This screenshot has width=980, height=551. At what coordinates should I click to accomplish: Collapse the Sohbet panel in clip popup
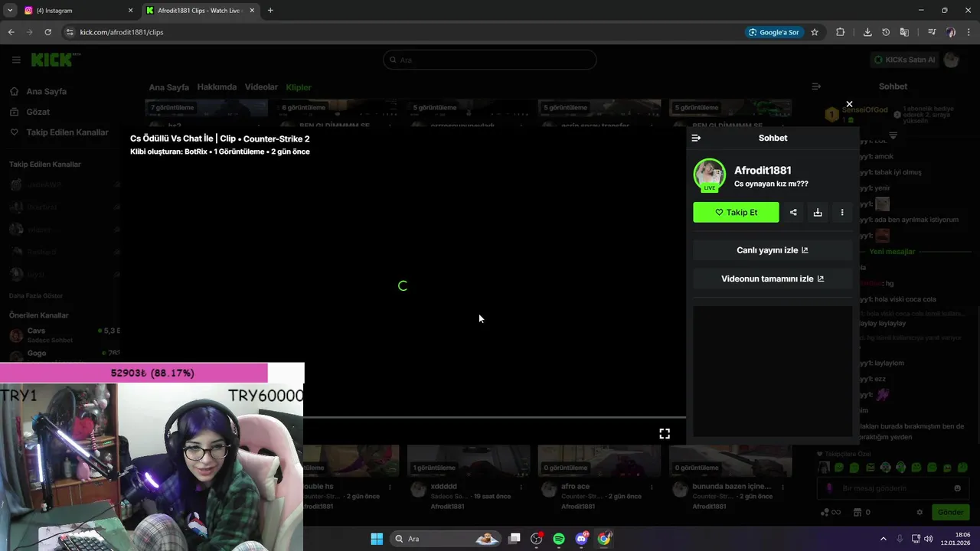point(696,138)
